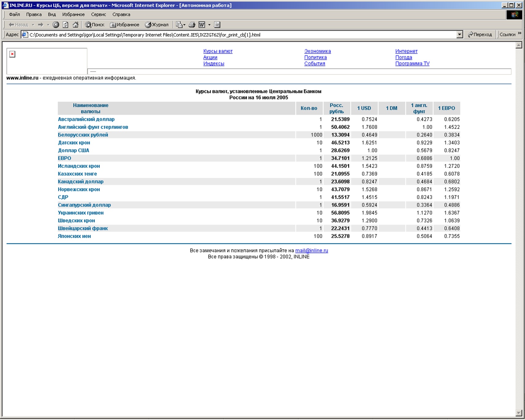The width and height of the screenshot is (525, 420).
Task: Open the Edit-with dropdown arrow beside Word icon
Action: [x=209, y=25]
